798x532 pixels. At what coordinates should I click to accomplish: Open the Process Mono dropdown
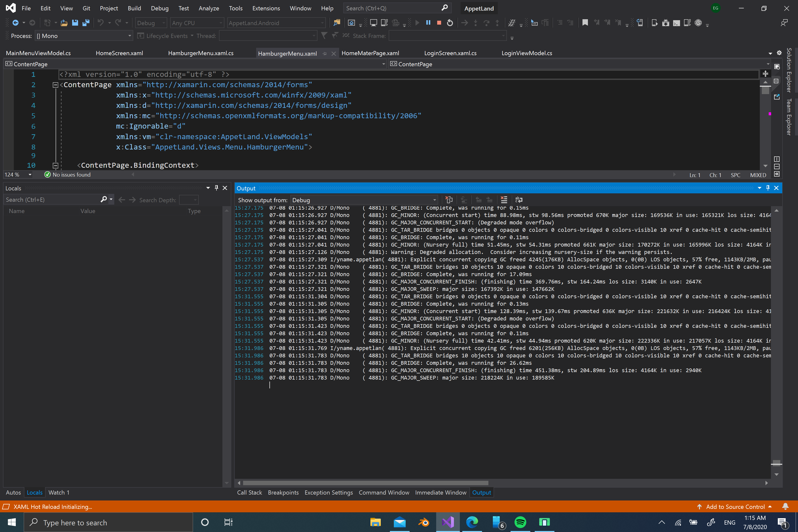pos(83,36)
